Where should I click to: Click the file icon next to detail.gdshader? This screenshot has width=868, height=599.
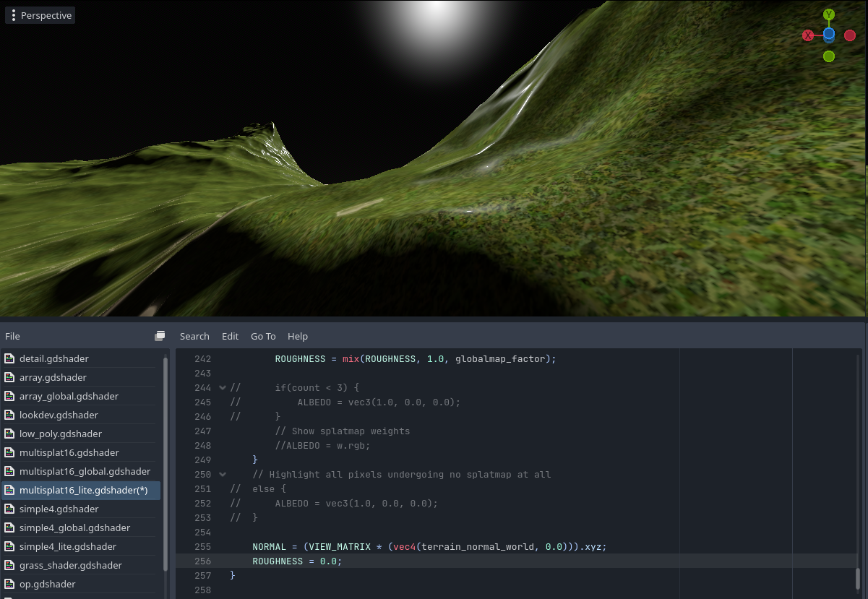pos(10,358)
